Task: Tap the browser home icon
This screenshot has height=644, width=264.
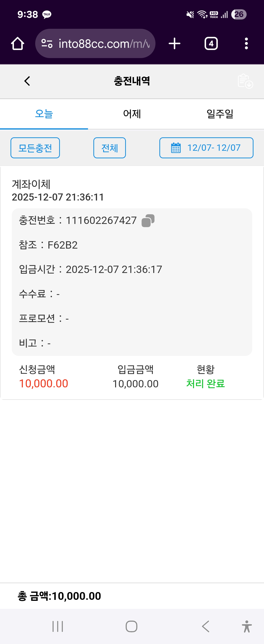Action: tap(18, 44)
